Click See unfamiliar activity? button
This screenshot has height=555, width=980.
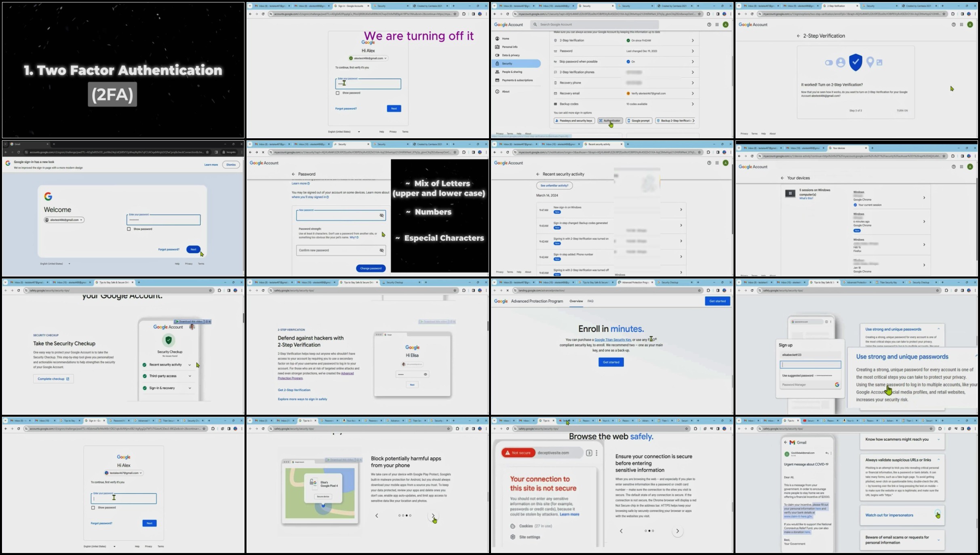(x=554, y=186)
